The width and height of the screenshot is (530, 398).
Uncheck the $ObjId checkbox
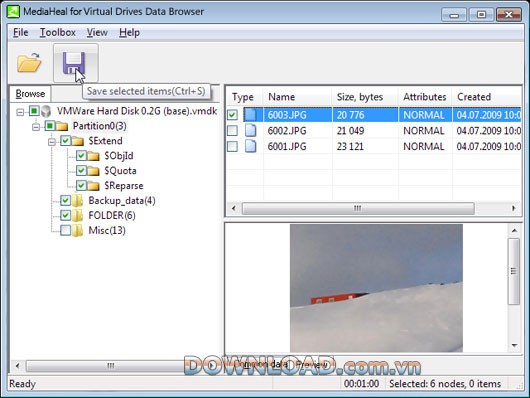point(81,156)
